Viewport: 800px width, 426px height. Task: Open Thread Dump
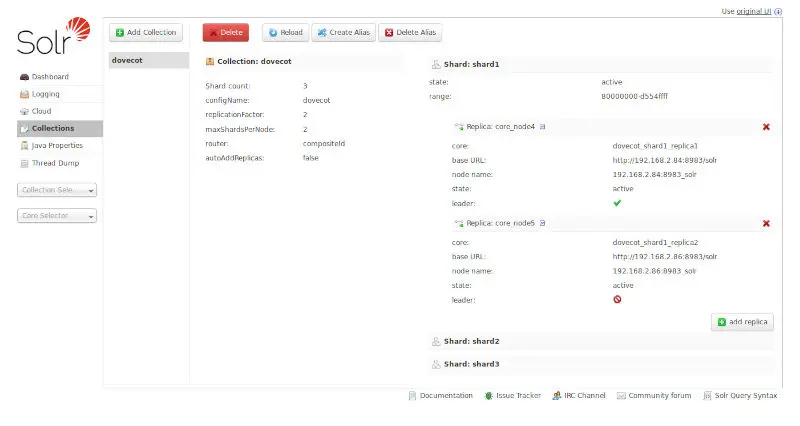click(55, 163)
